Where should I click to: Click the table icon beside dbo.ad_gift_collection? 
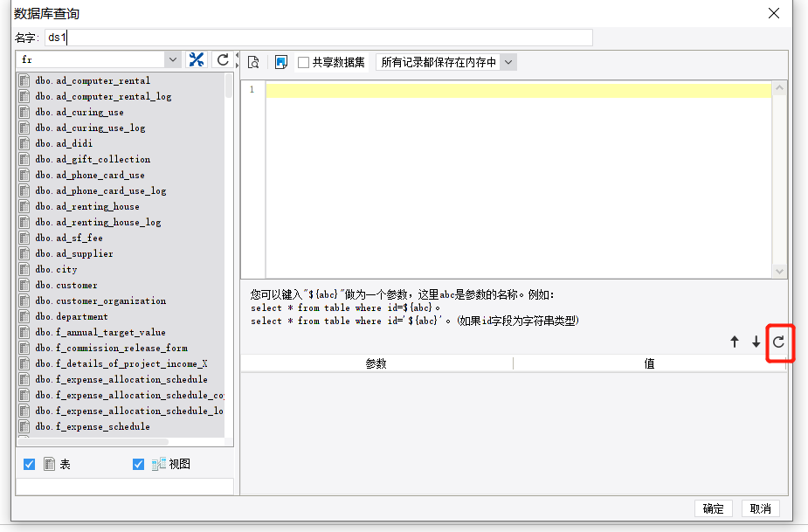[x=24, y=159]
